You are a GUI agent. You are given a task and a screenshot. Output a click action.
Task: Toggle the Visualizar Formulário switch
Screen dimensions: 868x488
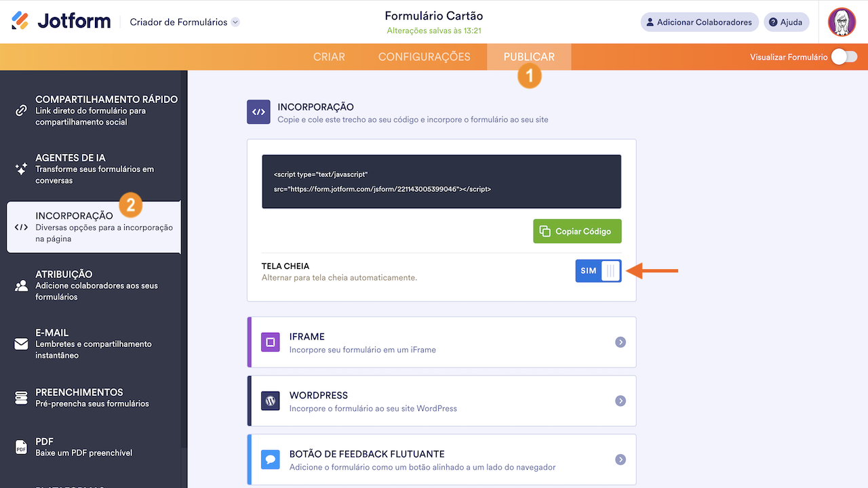(x=844, y=57)
